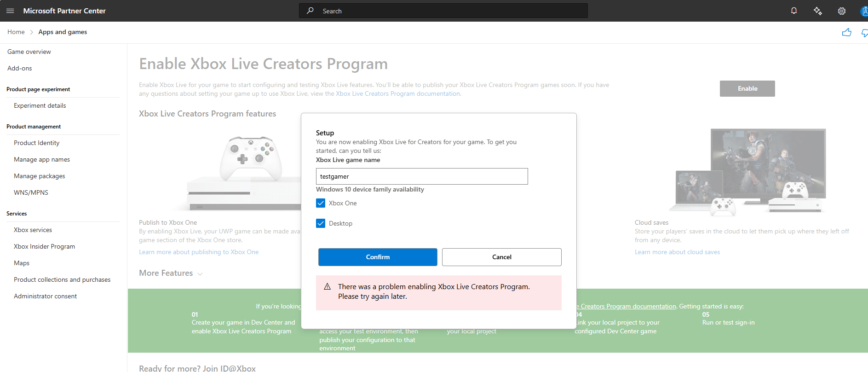The height and width of the screenshot is (372, 868).
Task: Click Windows 10 device family availability label
Action: 370,189
